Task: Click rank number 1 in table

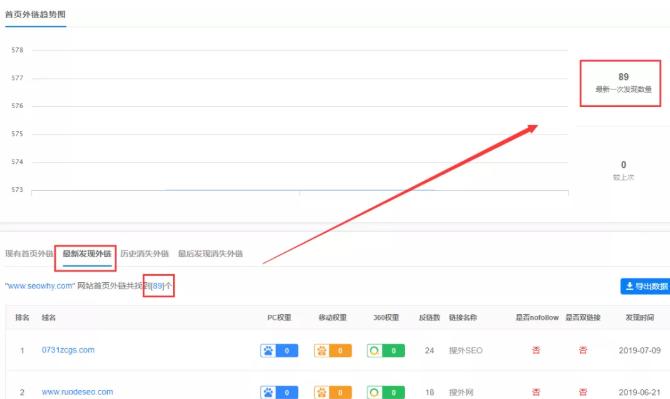Action: pos(22,350)
